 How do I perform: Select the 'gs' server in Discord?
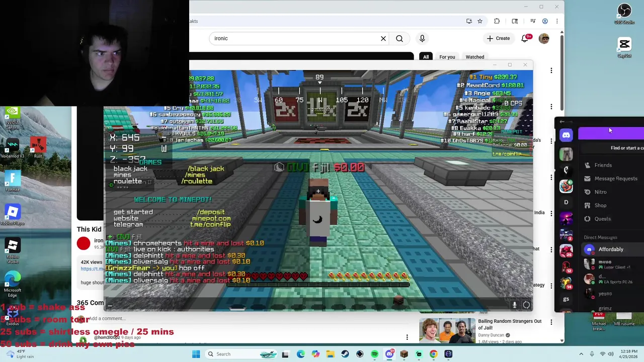point(566,299)
